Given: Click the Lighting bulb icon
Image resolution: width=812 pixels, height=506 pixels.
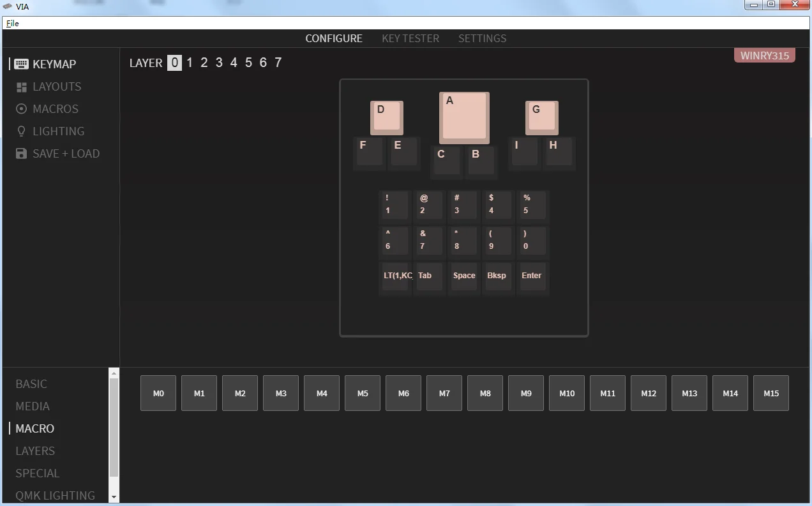Looking at the screenshot, I should 22,131.
